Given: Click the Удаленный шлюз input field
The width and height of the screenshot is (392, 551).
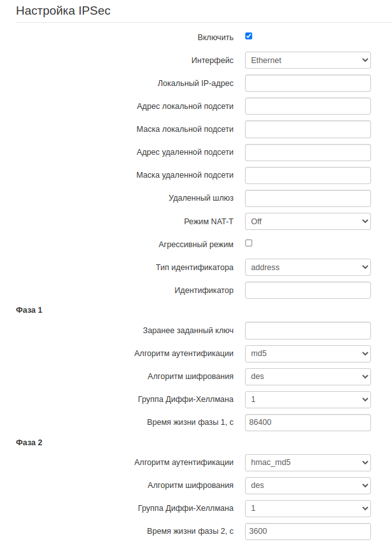Looking at the screenshot, I should [307, 198].
